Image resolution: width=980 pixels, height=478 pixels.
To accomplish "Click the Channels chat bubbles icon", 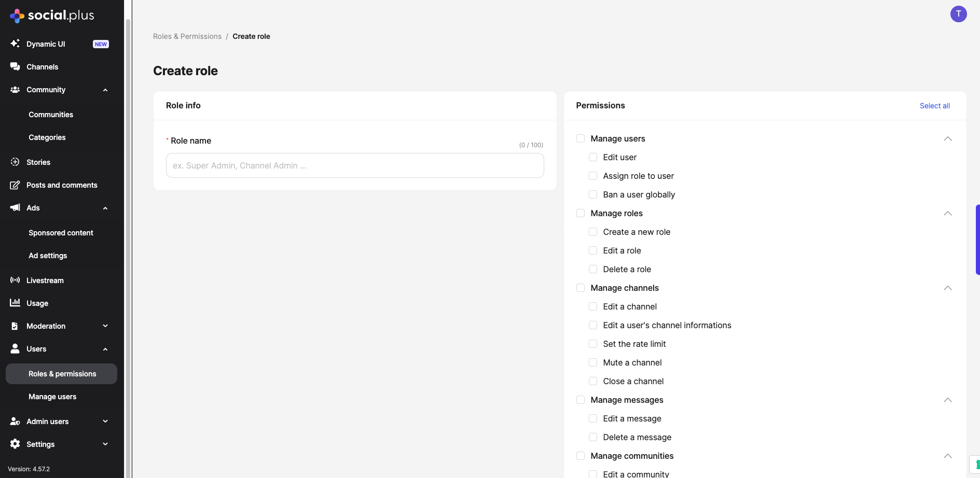I will 15,66.
